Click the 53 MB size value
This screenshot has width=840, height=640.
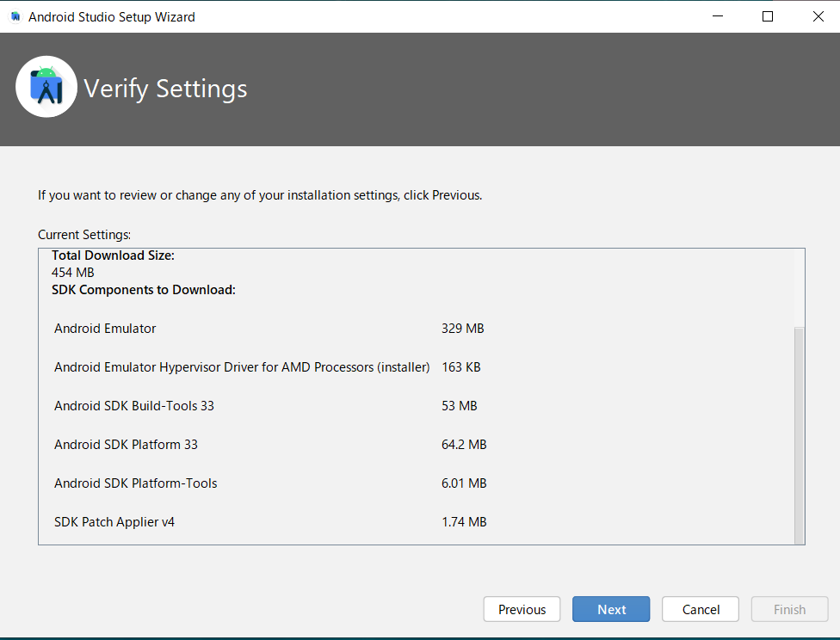click(459, 405)
